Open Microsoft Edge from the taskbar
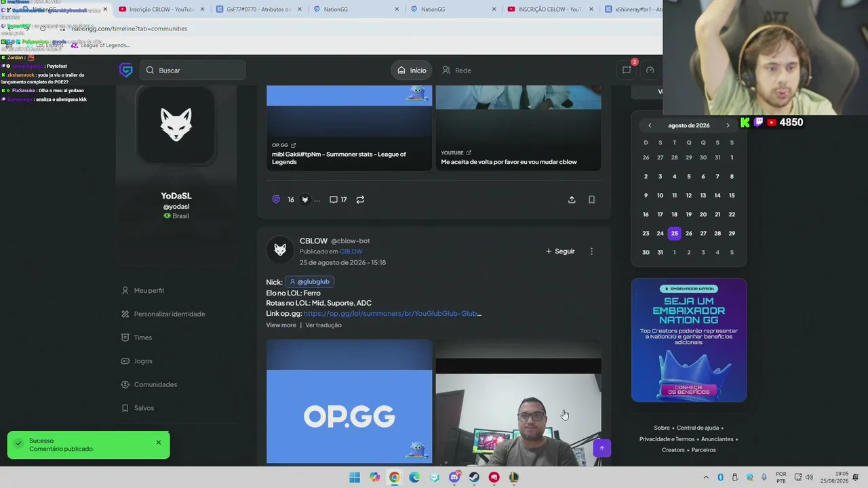This screenshot has width=868, height=488. [414, 477]
